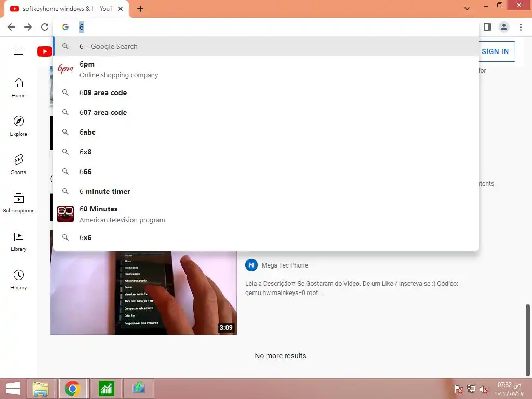
Task: Pick the '609 area code' suggestion
Action: tap(267, 92)
